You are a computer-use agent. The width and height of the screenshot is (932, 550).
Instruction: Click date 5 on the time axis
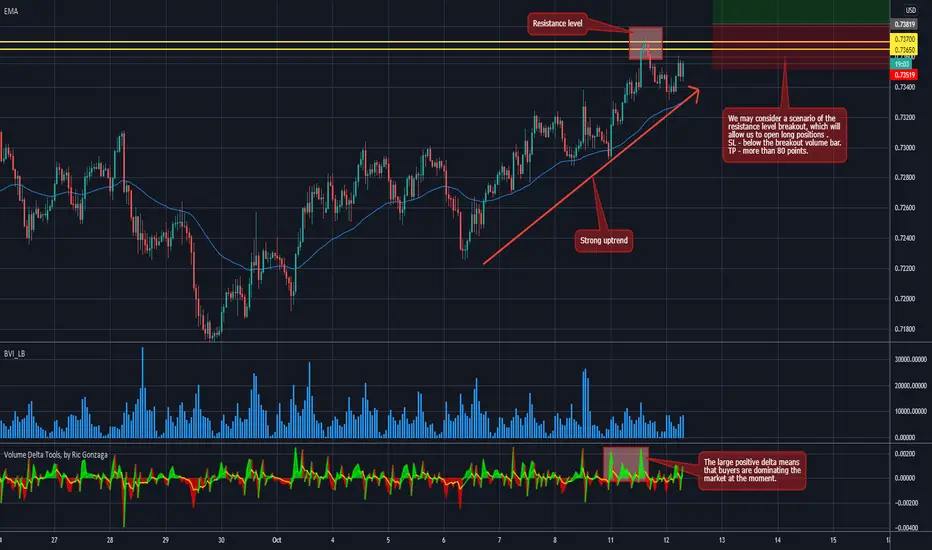click(x=388, y=540)
